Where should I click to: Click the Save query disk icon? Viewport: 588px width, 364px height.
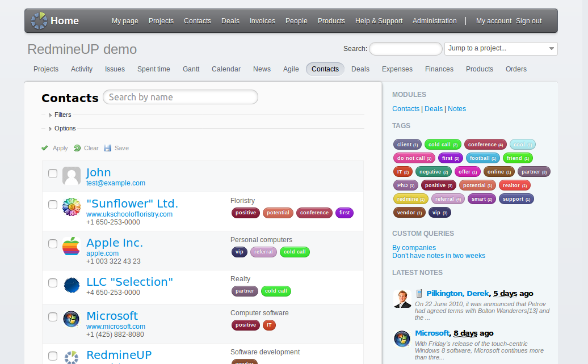(108, 148)
